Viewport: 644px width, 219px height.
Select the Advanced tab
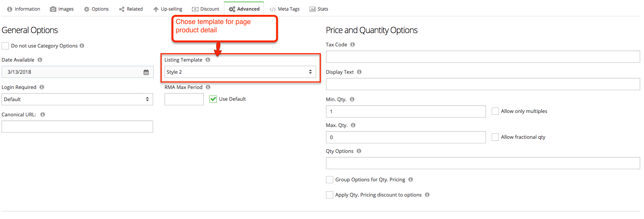pyautogui.click(x=244, y=9)
